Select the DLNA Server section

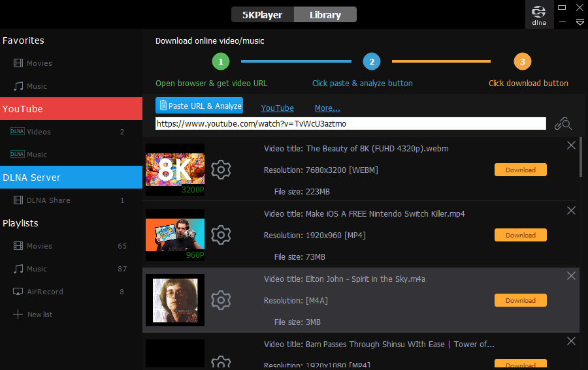tap(71, 177)
